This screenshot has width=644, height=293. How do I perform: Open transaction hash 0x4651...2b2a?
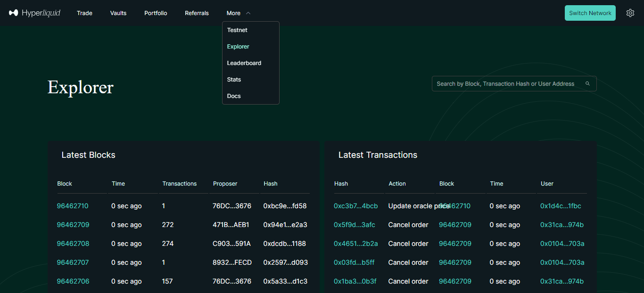[x=356, y=244]
